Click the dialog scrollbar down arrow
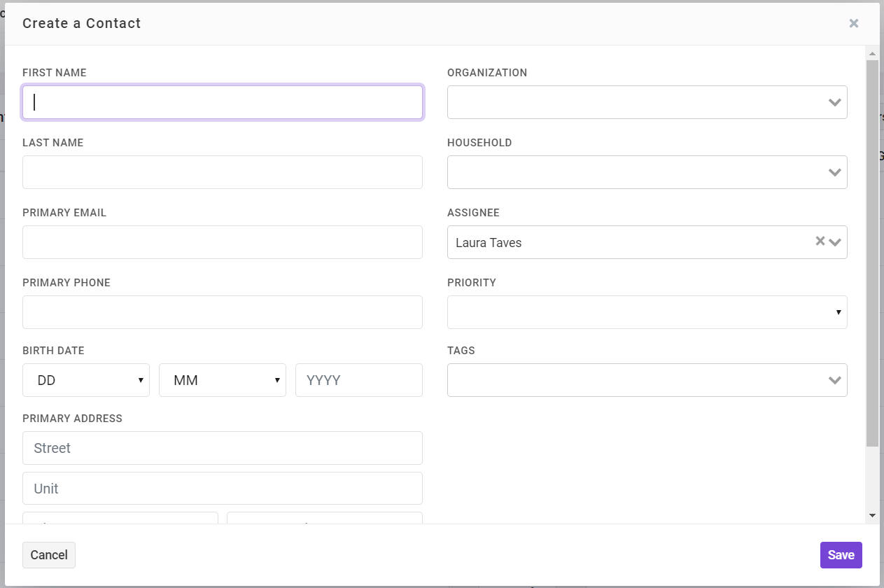This screenshot has width=884, height=588. pos(872,515)
